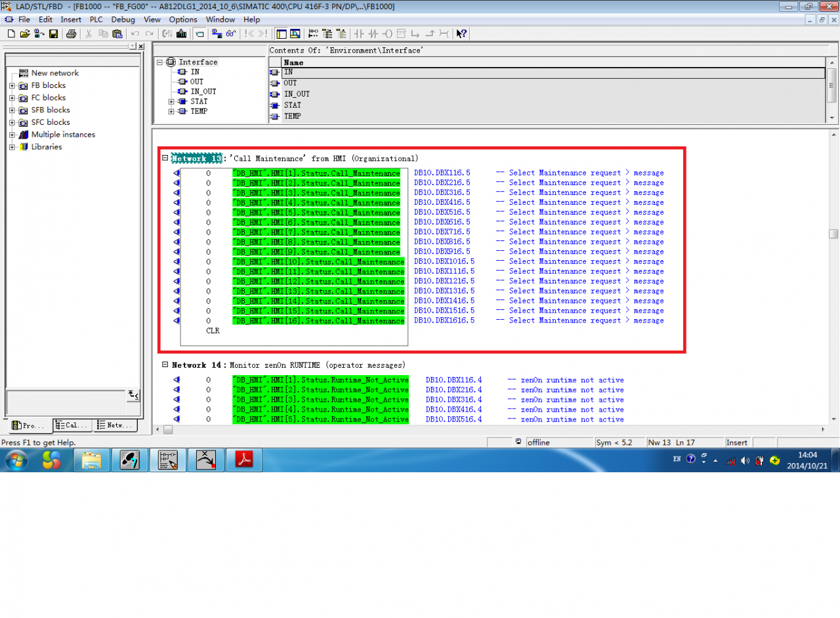Insert a new network via toolbar icon
This screenshot has width=840, height=618.
click(x=313, y=33)
